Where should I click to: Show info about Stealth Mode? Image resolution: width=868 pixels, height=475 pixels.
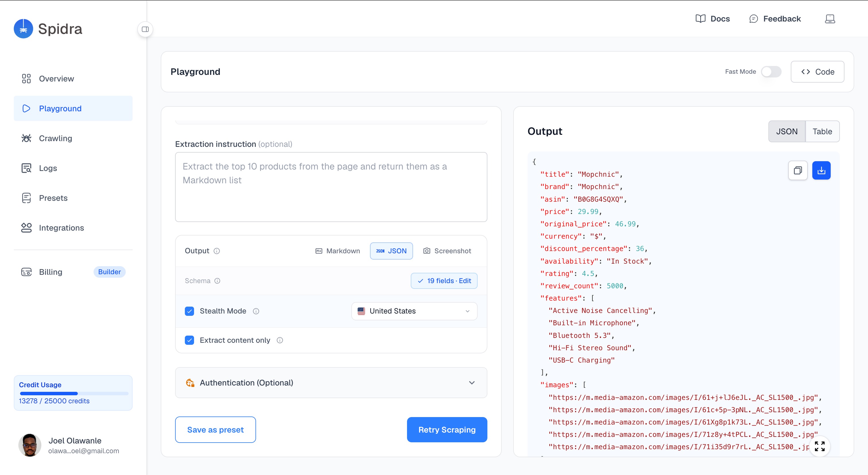(x=256, y=311)
